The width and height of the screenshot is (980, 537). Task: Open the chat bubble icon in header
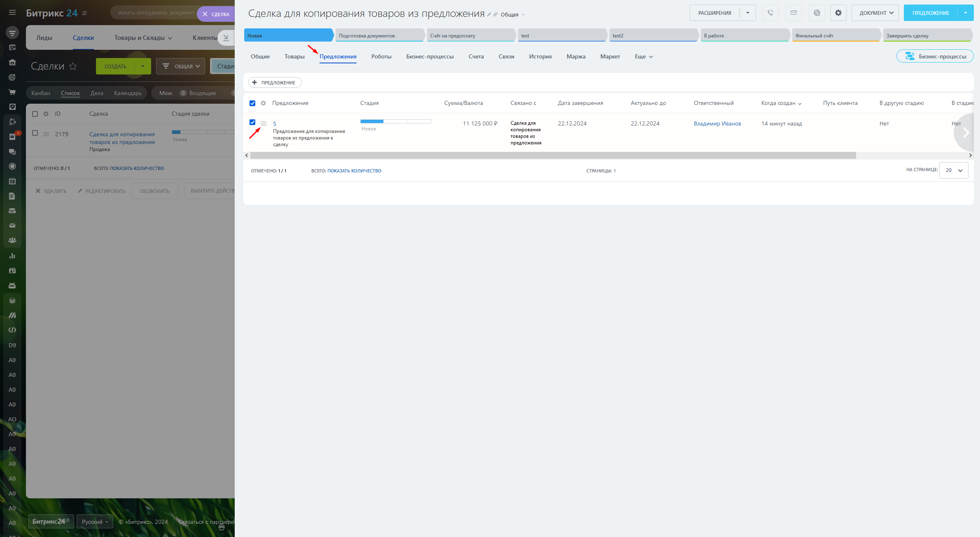[817, 13]
